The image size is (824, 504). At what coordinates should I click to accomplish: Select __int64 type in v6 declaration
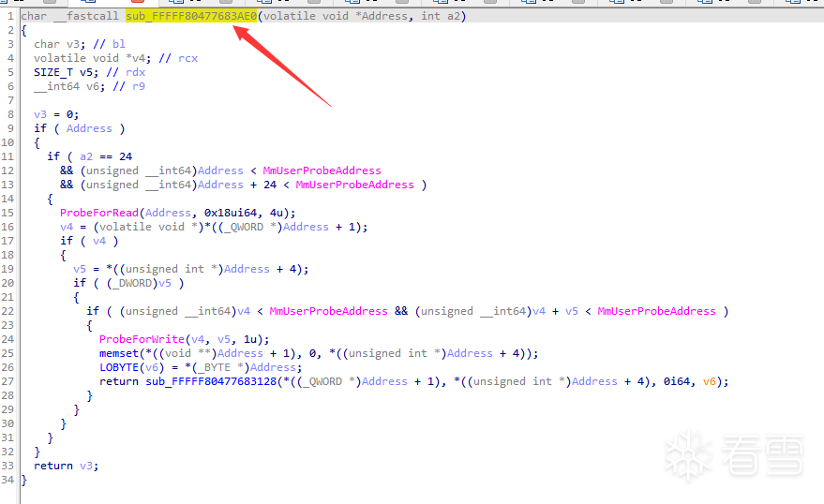(x=57, y=86)
